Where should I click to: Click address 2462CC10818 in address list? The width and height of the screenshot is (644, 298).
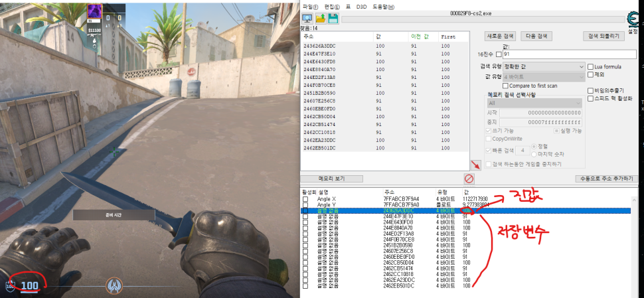(398, 274)
